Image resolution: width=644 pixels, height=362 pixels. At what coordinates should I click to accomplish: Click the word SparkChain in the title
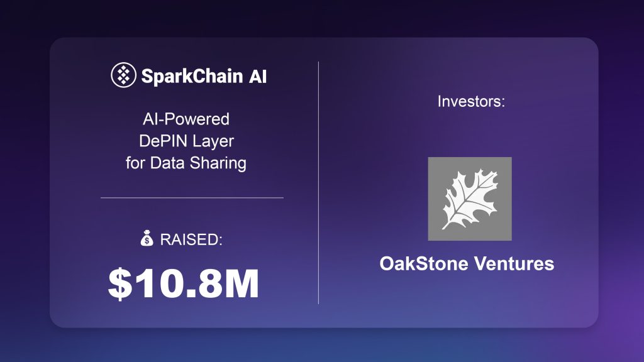click(x=191, y=77)
